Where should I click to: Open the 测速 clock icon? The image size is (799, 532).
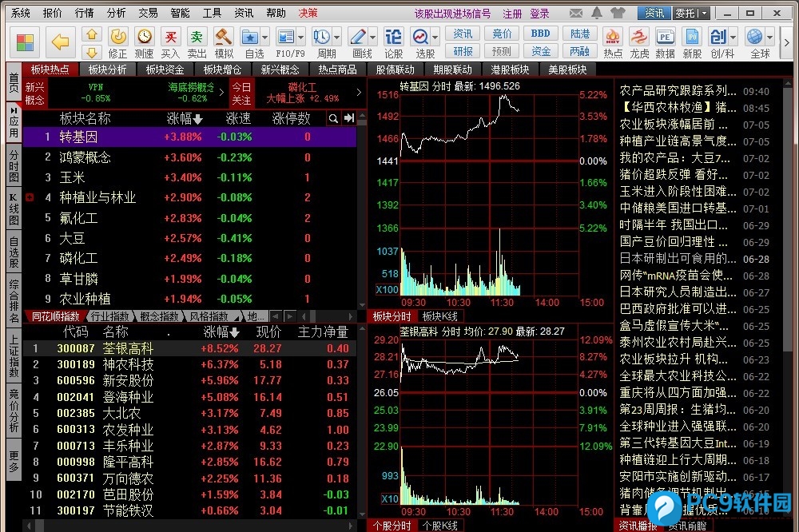coord(144,43)
